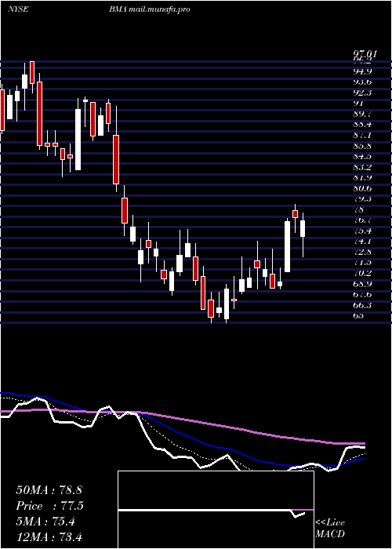The image size is (392, 549).
Task: Select the 88.4 price axis label
Action: (362, 125)
